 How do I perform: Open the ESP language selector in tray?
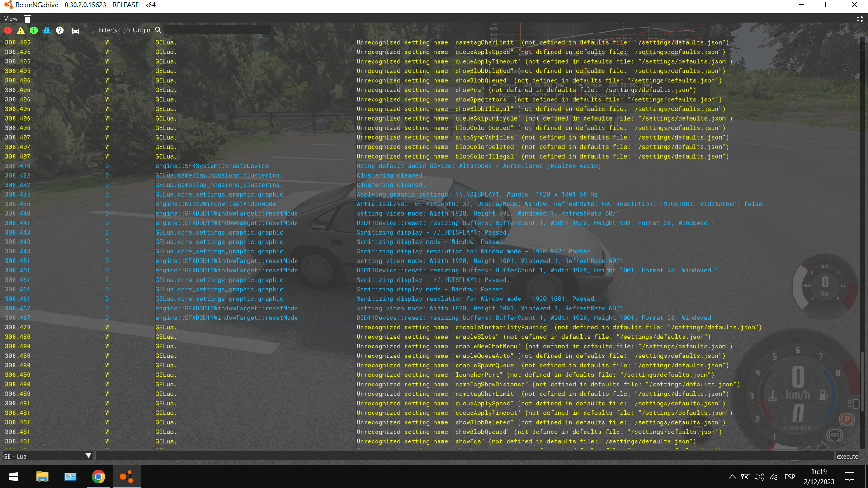[789, 477]
